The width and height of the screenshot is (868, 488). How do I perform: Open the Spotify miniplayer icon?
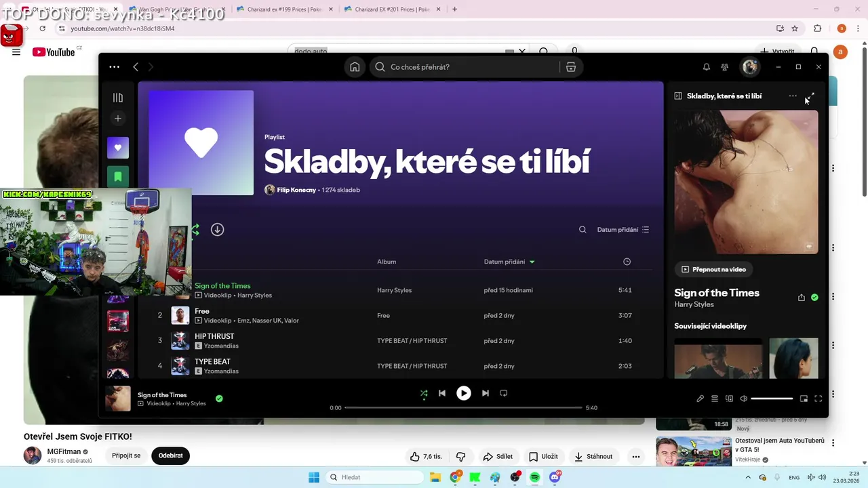(x=804, y=399)
